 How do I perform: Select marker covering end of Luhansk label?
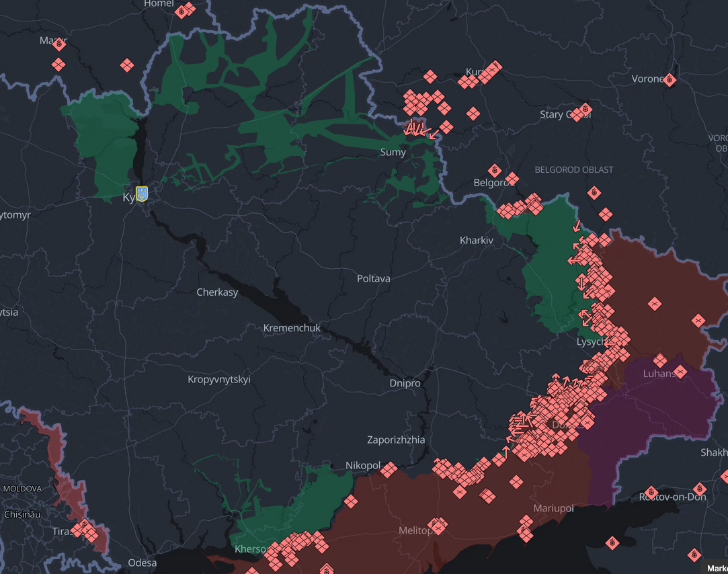pos(680,372)
